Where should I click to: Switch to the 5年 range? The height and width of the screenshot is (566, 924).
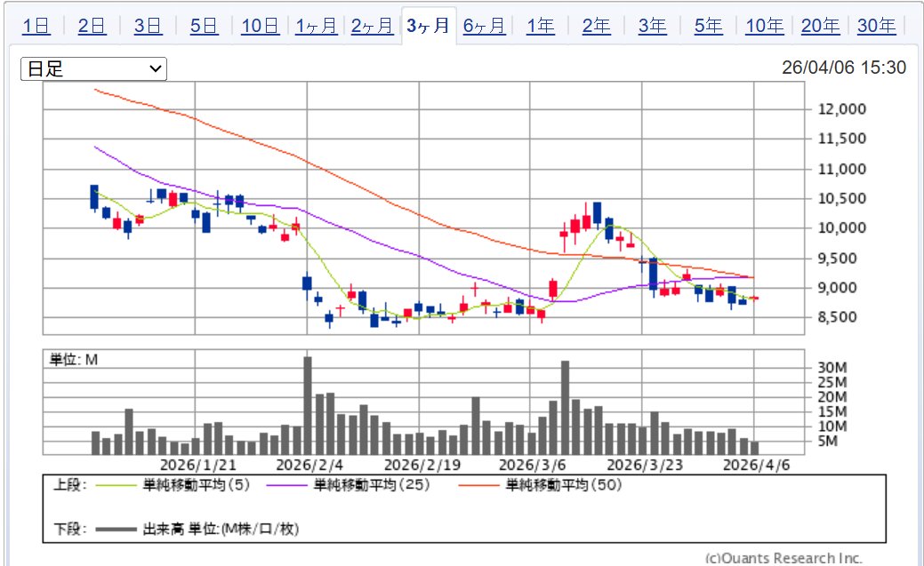coord(708,26)
